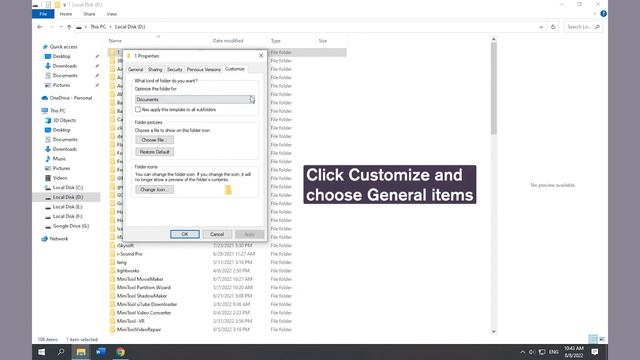640x360 pixels.
Task: Open the Security tab in Properties
Action: (x=175, y=69)
